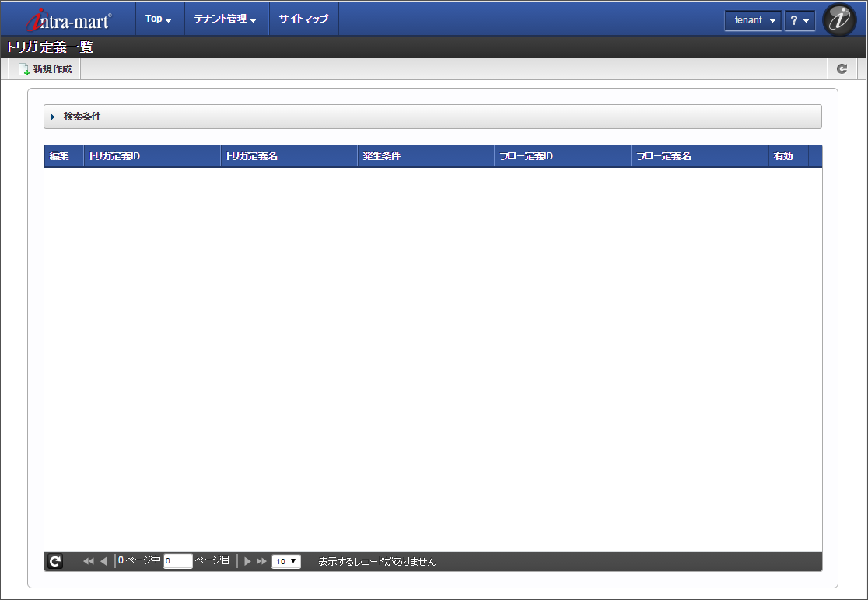Open the page size dropdown showing 10
This screenshot has width=868, height=600.
click(x=285, y=561)
